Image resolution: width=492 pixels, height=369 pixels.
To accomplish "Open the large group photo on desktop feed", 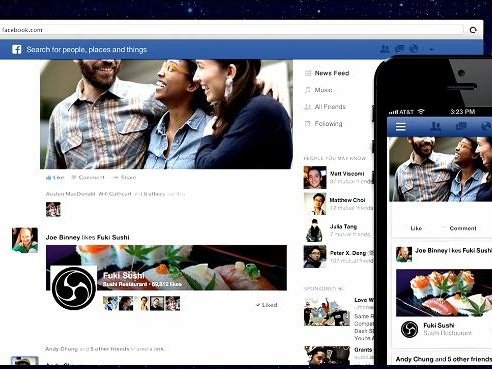I will [167, 114].
